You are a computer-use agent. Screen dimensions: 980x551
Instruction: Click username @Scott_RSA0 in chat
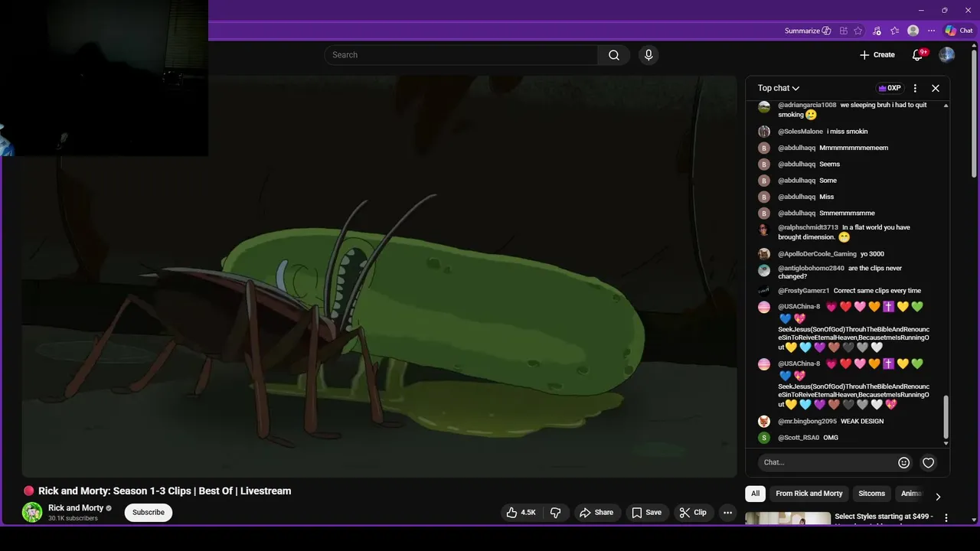click(x=799, y=438)
